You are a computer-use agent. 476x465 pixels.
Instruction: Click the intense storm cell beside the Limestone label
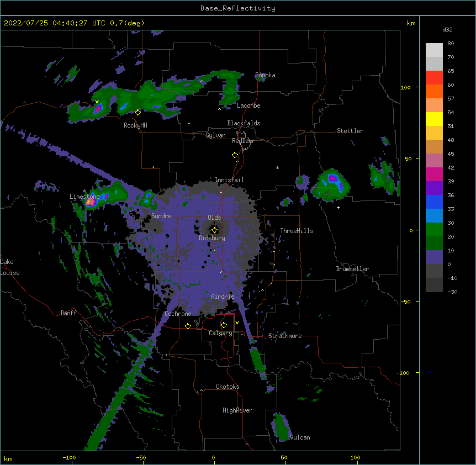tap(91, 202)
